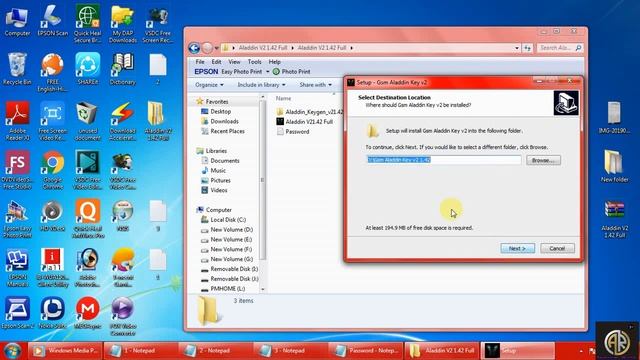Screen dimensions: 640x360
Task: Click the Explorer search box
Action: click(559, 48)
